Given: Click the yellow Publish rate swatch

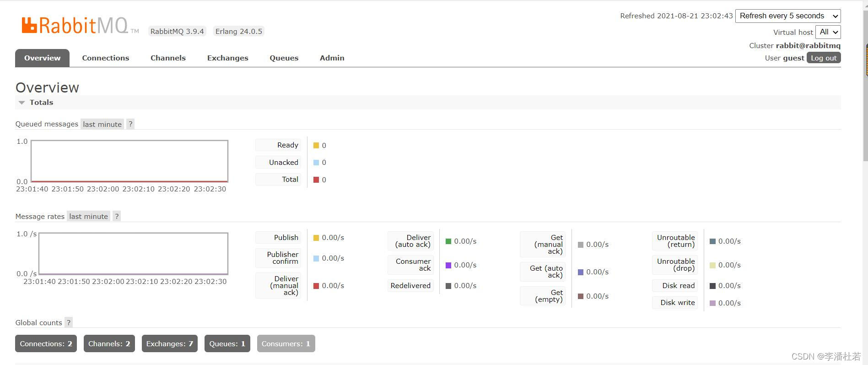Looking at the screenshot, I should point(316,238).
